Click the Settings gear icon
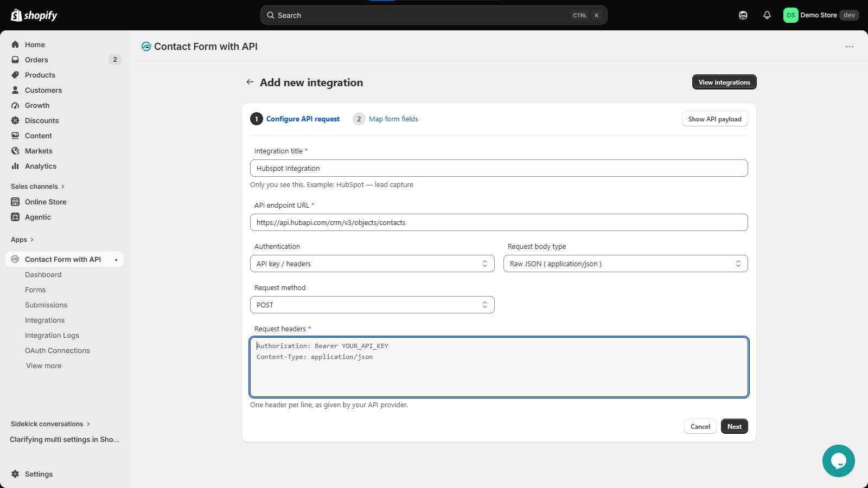The image size is (868, 488). click(x=15, y=474)
